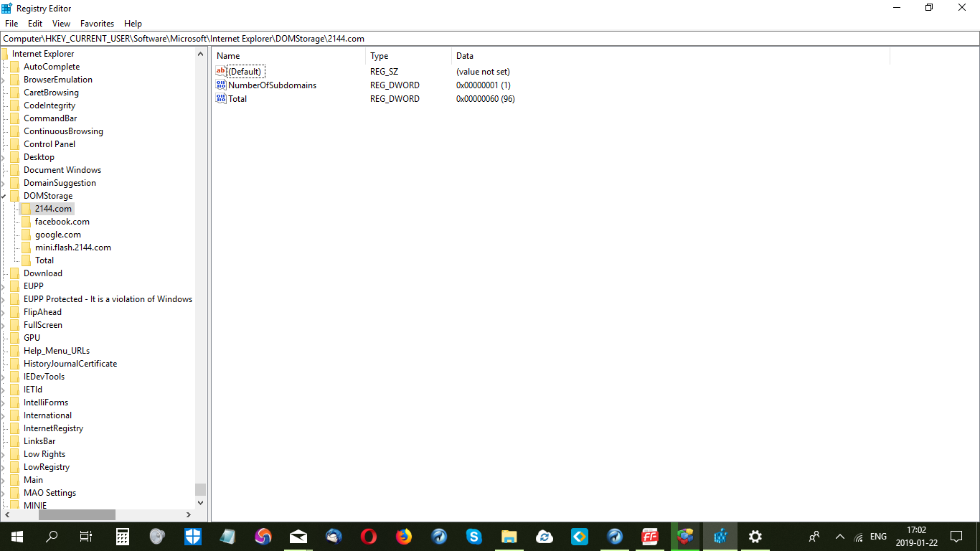Sort values by the Name column header
Screen dimensions: 980x551
tap(289, 56)
